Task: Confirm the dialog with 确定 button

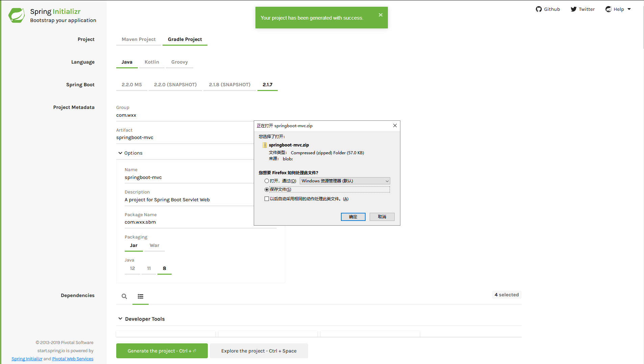Action: click(353, 217)
